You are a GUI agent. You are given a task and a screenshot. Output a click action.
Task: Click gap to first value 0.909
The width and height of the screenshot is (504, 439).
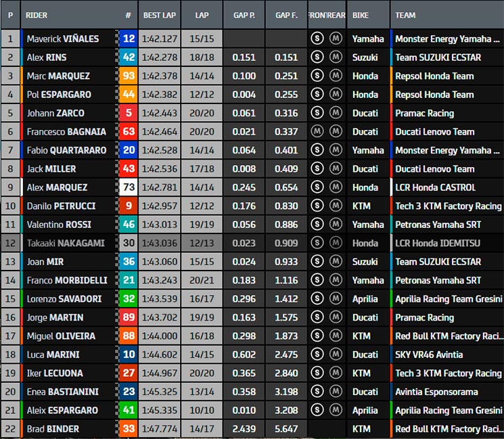(286, 244)
